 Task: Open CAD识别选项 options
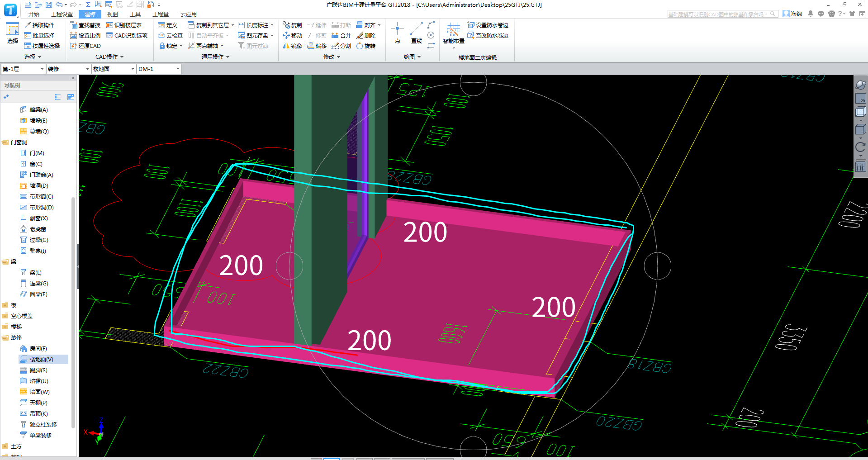[127, 35]
